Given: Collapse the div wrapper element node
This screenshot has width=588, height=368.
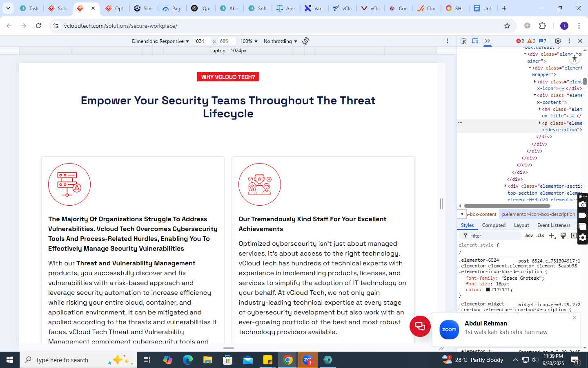Looking at the screenshot, I should (530, 68).
